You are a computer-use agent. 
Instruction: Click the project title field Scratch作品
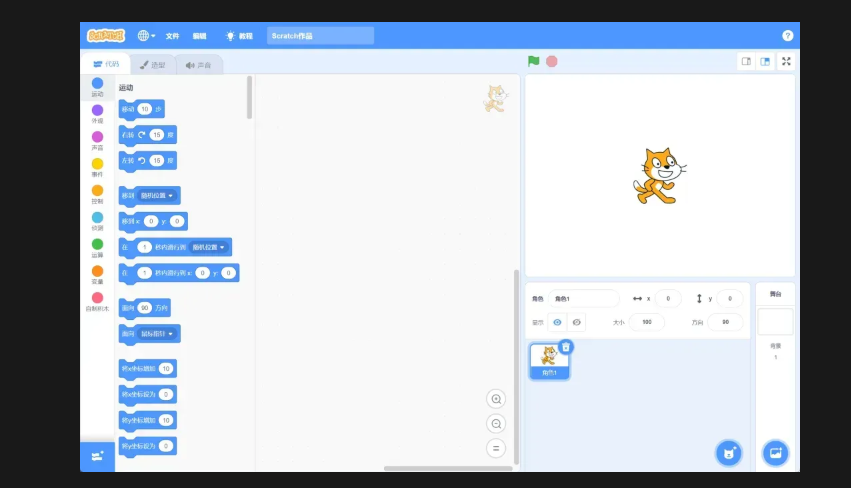[320, 36]
